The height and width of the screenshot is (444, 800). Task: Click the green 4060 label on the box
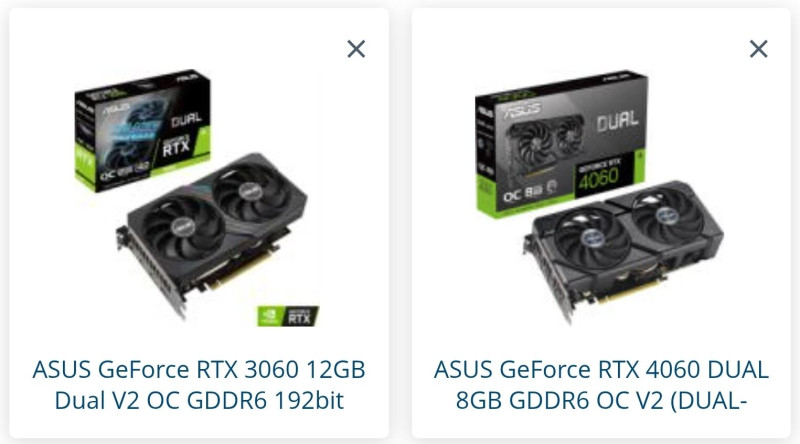pyautogui.click(x=599, y=177)
